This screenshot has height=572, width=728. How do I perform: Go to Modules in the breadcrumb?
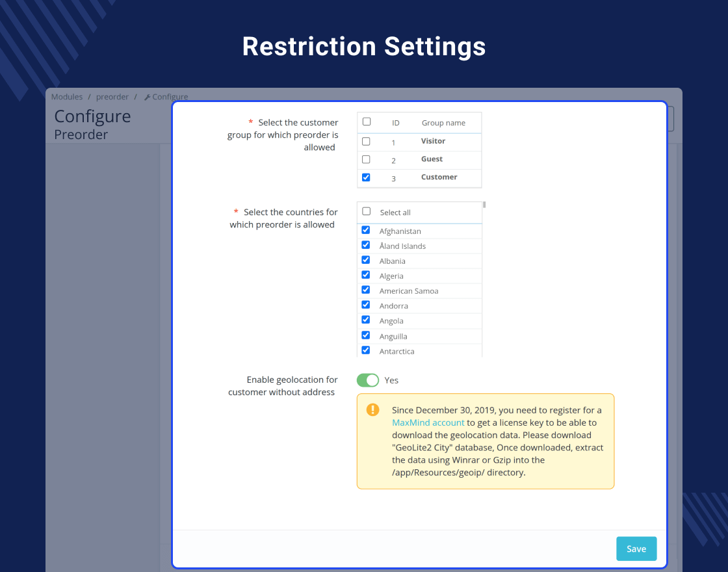67,97
